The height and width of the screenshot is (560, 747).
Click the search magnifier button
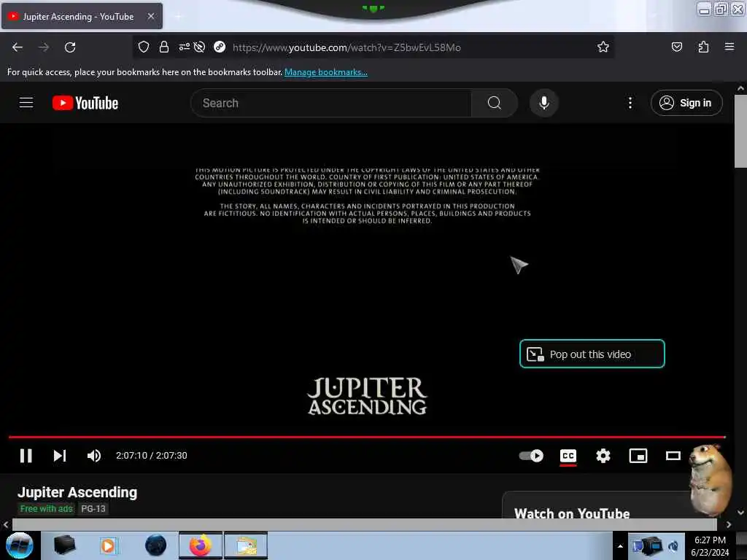pos(494,103)
